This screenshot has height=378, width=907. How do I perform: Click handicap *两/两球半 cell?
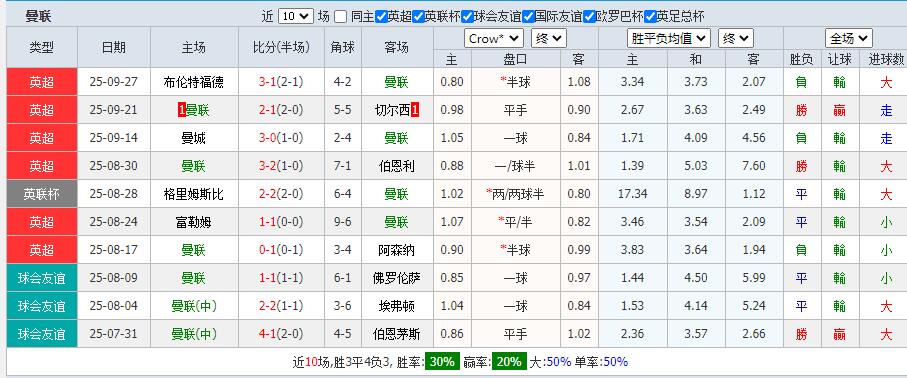515,194
